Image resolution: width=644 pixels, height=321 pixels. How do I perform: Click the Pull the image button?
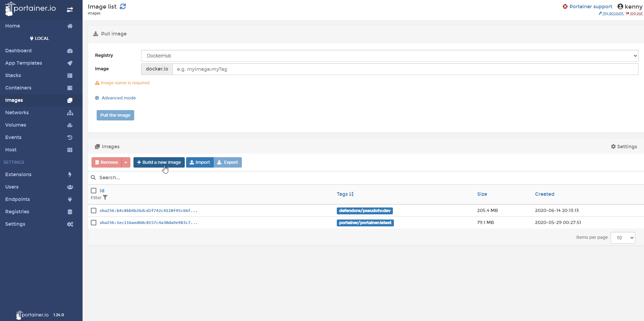pyautogui.click(x=115, y=115)
